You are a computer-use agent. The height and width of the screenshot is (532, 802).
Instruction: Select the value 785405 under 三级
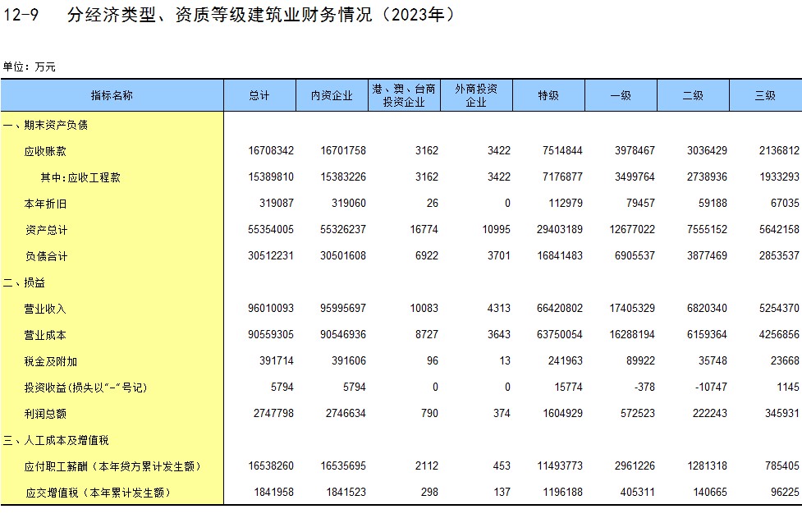pos(782,466)
